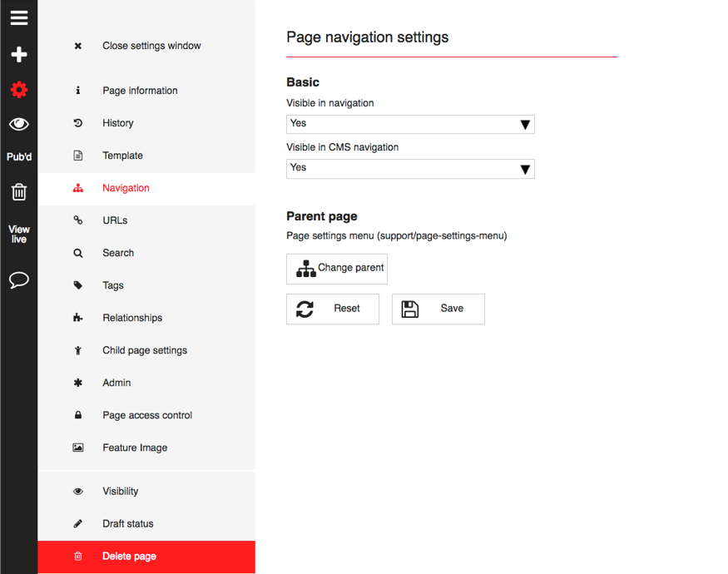Screen dimensions: 728x574
Task: Click the Tags label icon
Action: point(78,285)
